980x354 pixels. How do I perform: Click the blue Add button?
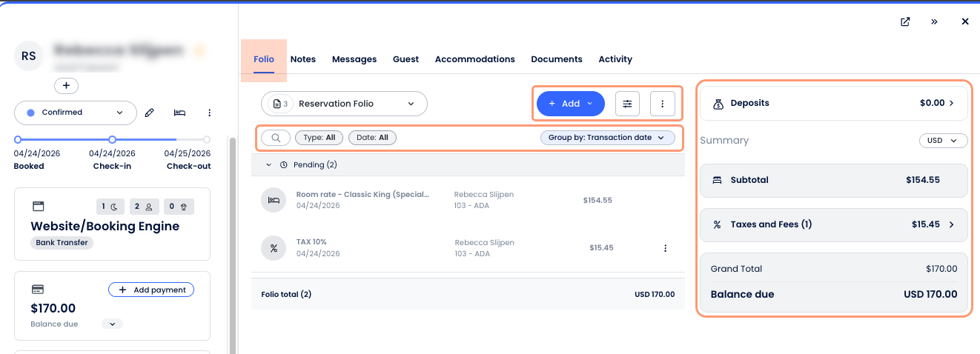click(570, 104)
